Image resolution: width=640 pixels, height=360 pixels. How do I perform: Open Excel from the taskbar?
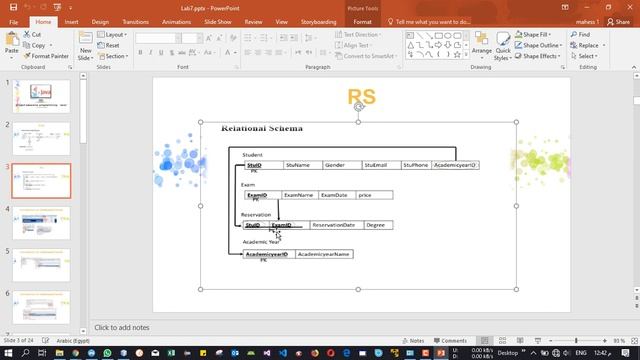[171, 353]
